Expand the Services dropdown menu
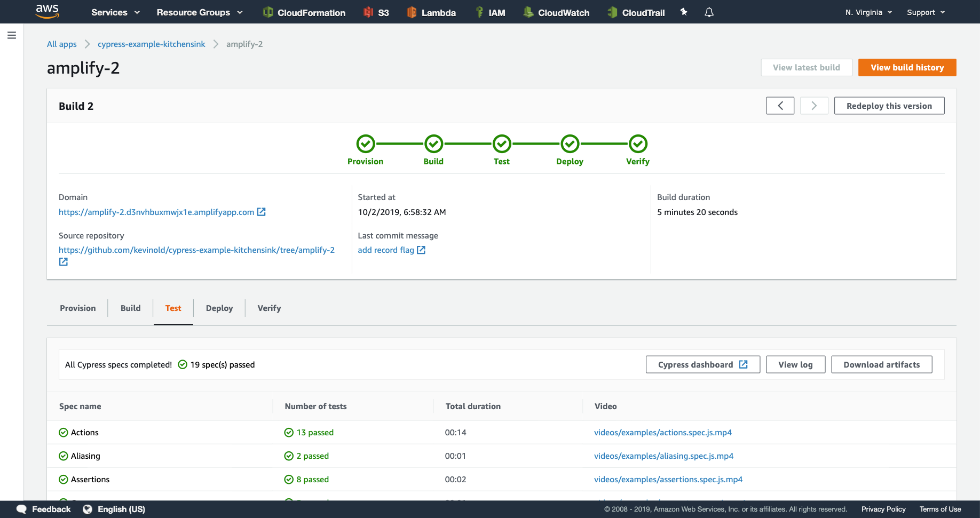 tap(115, 12)
